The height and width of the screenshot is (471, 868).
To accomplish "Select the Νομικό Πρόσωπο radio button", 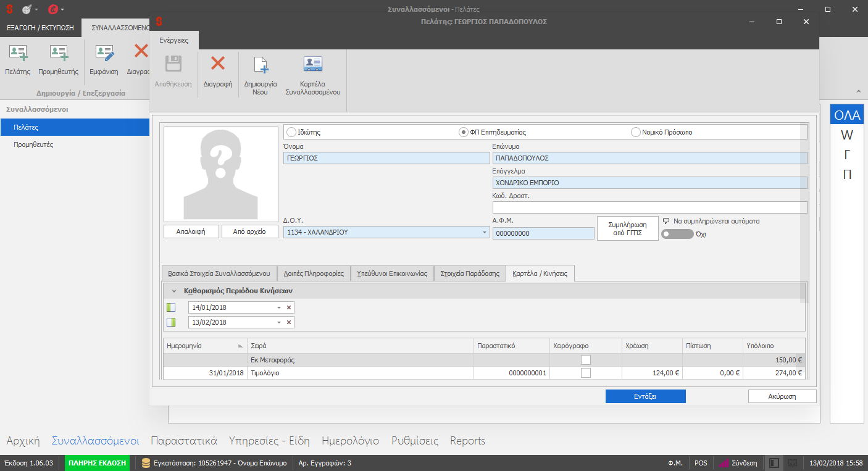I will (636, 132).
